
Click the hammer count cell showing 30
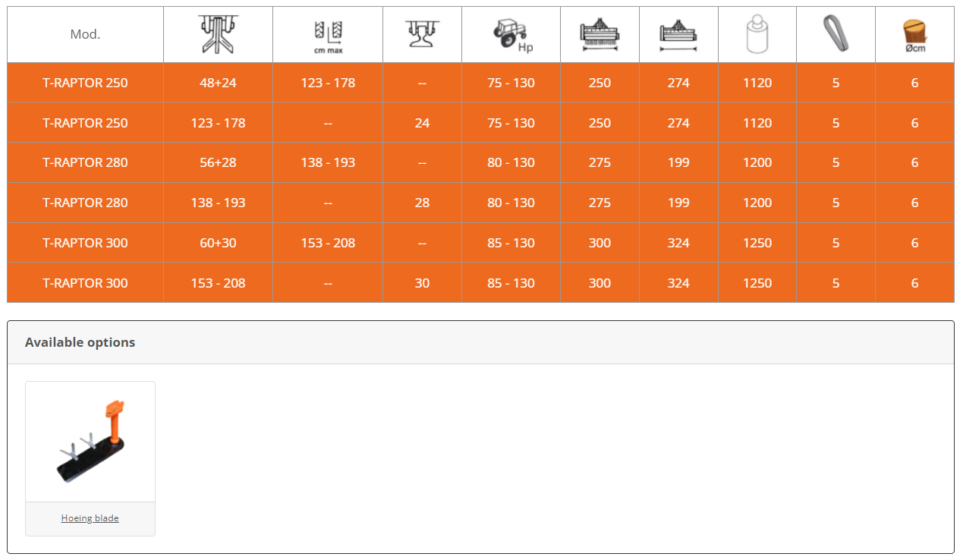422,283
